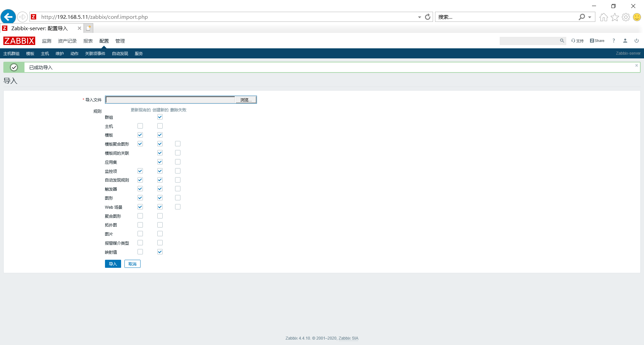The image size is (644, 345).
Task: Open the 报表 menu
Action: pyautogui.click(x=88, y=41)
